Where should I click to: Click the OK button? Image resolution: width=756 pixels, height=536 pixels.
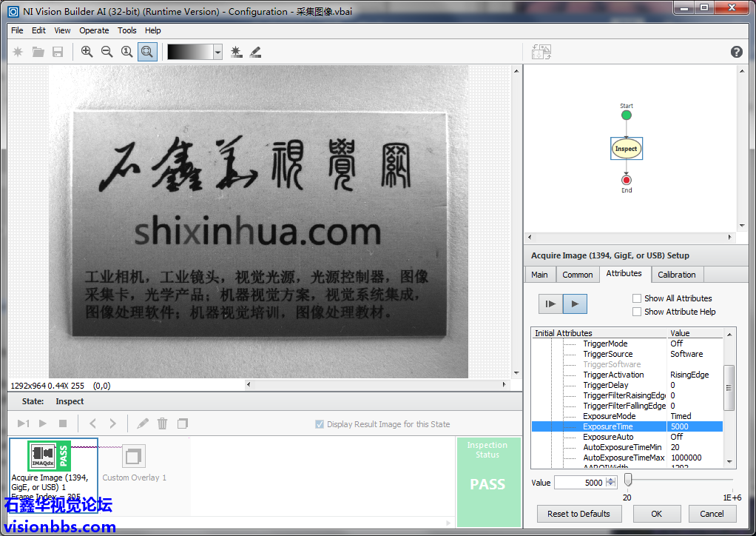656,514
